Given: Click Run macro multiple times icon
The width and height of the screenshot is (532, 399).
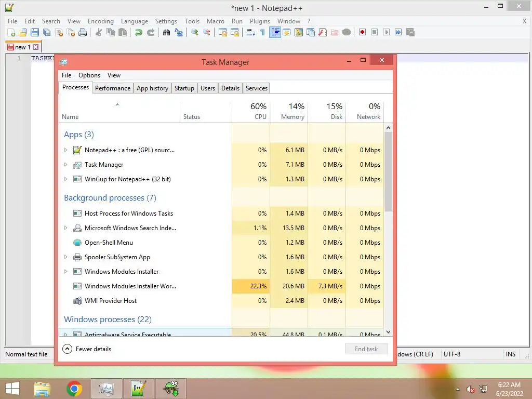Looking at the screenshot, I should (398, 33).
